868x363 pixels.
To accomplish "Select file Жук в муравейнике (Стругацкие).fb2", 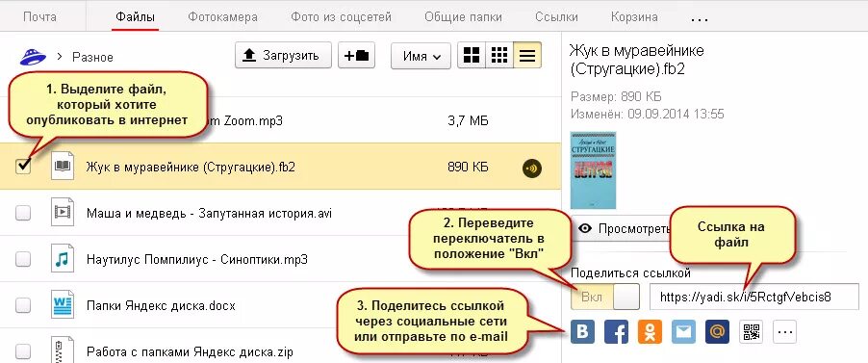I will pyautogui.click(x=191, y=167).
